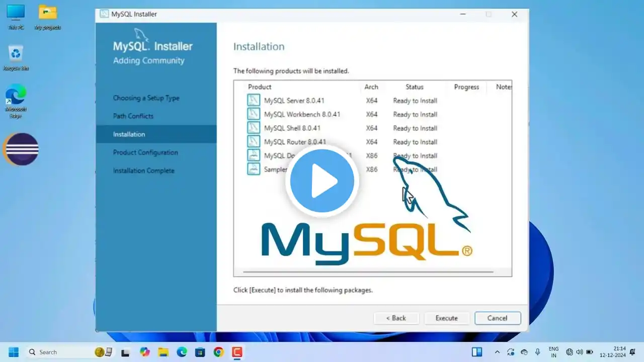The image size is (644, 362).
Task: Click the icon beside the Samples row
Action: click(254, 169)
